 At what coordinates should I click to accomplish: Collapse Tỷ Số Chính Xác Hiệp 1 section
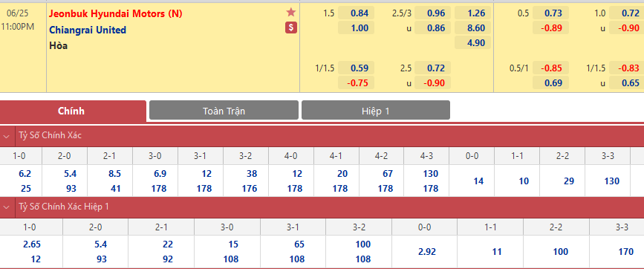coord(7,207)
